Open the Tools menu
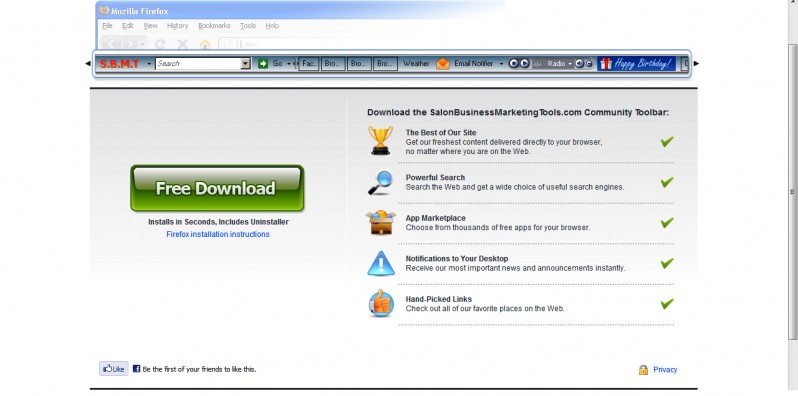This screenshot has height=396, width=798. [248, 25]
